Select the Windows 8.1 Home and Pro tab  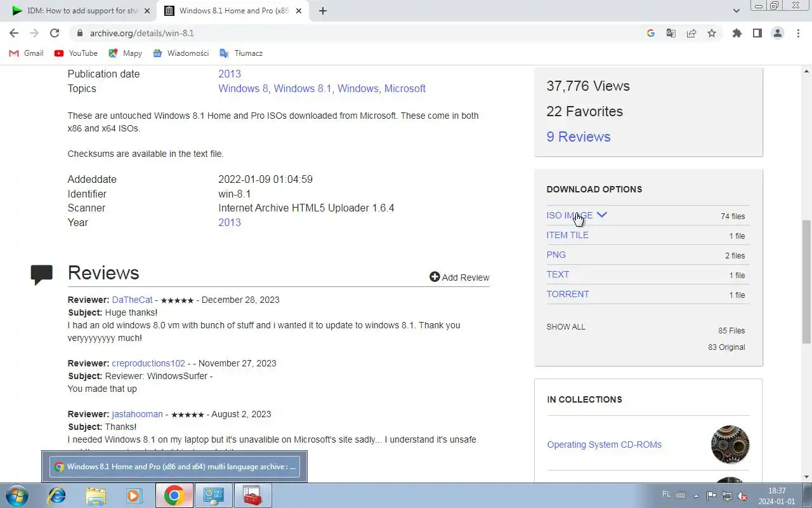(x=233, y=11)
